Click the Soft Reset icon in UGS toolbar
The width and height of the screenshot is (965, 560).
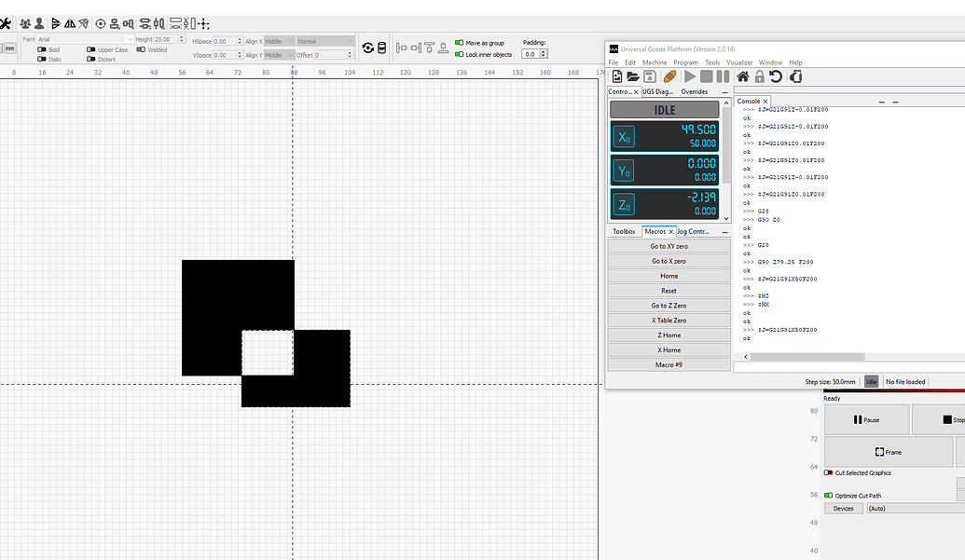[x=777, y=77]
